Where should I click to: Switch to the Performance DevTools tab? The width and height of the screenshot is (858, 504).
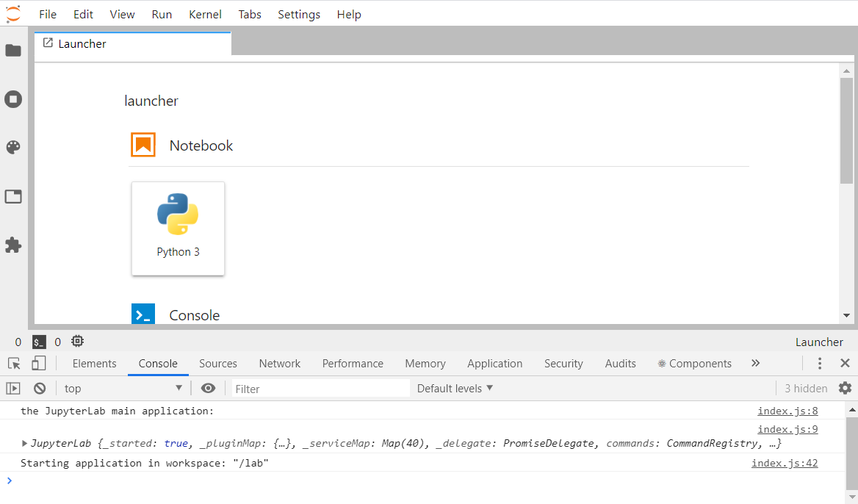[x=353, y=364]
